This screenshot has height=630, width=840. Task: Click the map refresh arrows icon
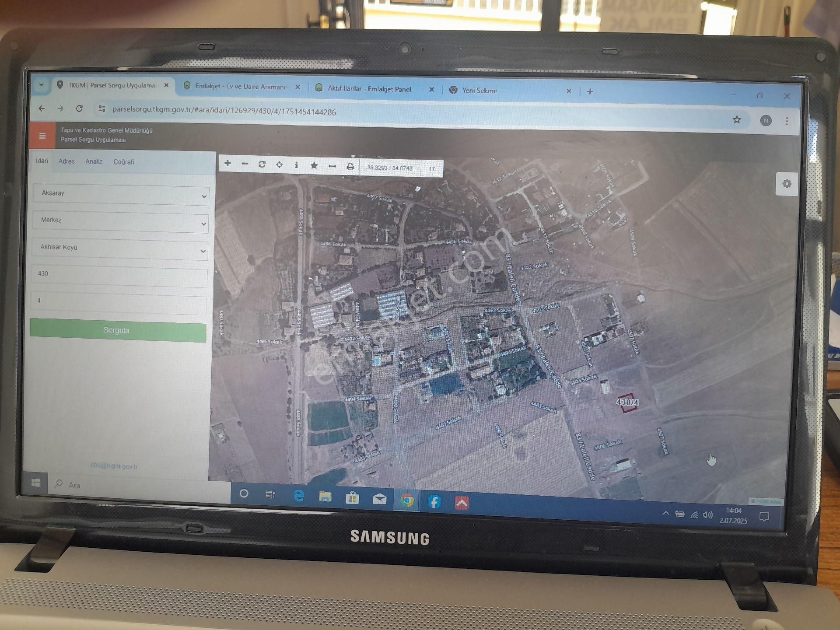click(262, 164)
